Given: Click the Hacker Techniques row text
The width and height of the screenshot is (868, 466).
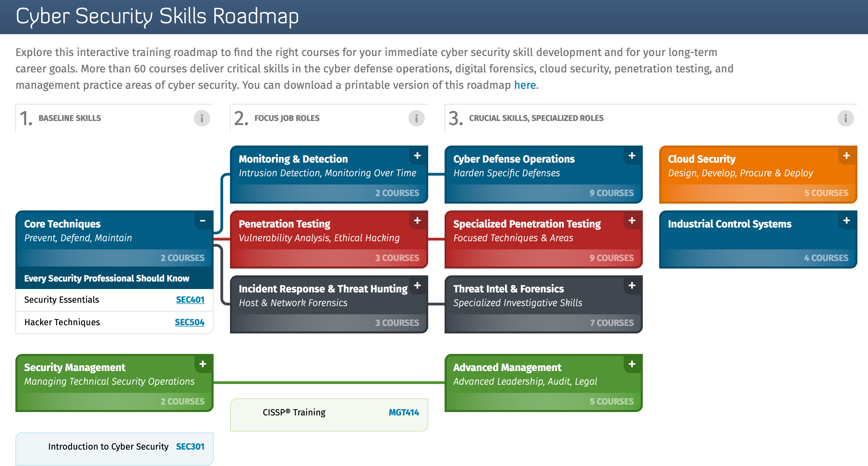Looking at the screenshot, I should click(62, 322).
